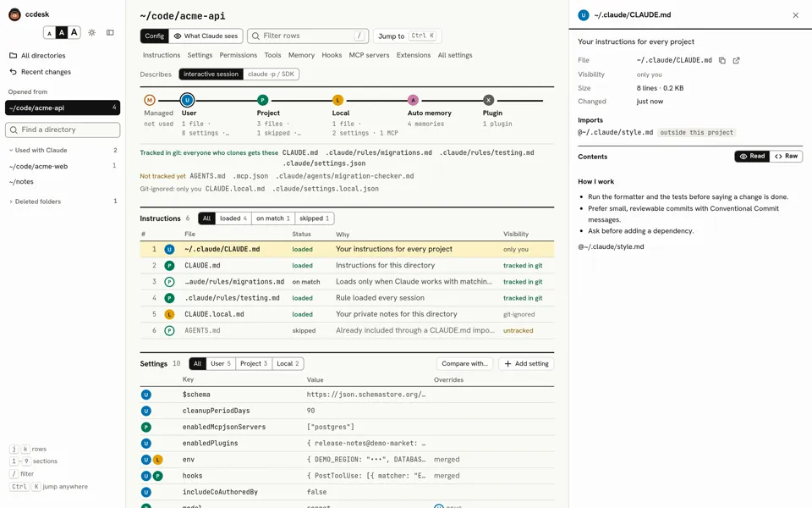Select claude -p / SDK mode
The width and height of the screenshot is (812, 508).
tap(271, 75)
